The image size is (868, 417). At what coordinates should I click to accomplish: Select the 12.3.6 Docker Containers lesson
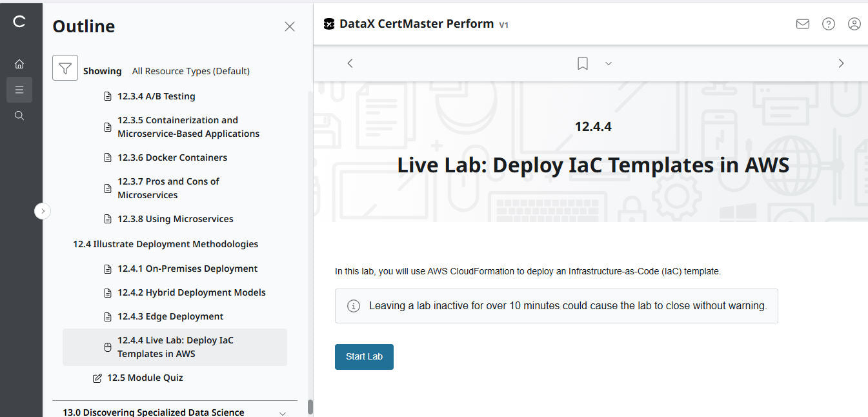pyautogui.click(x=172, y=157)
